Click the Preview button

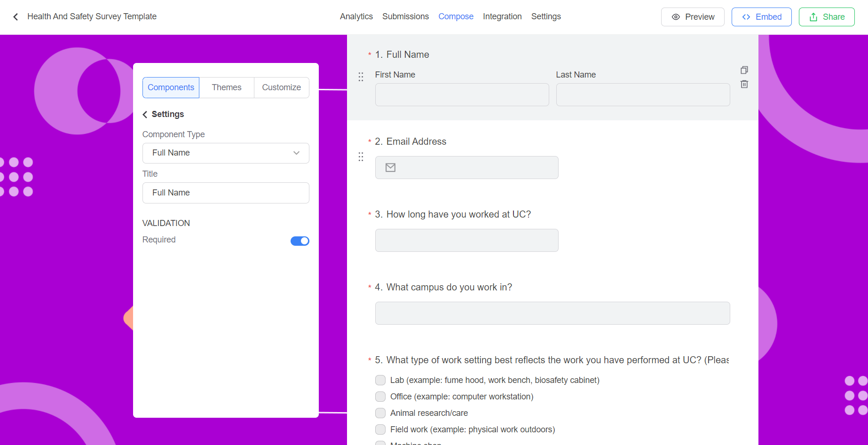tap(693, 17)
